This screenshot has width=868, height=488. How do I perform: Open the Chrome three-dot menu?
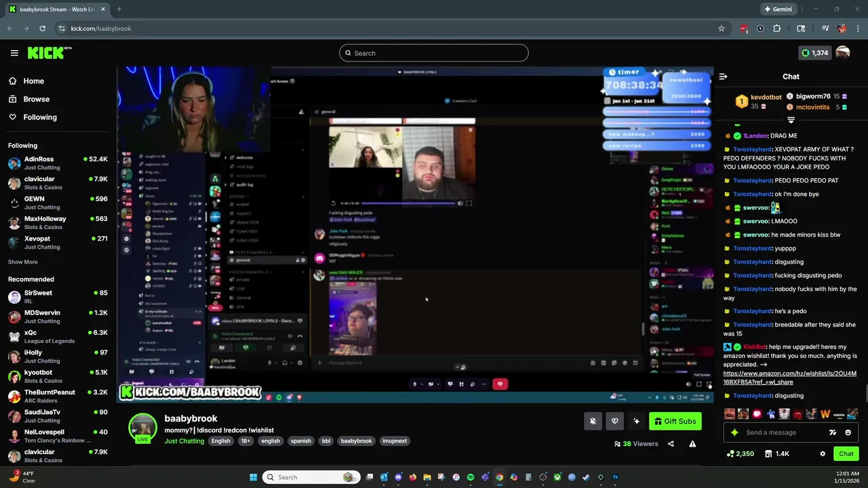tap(859, 28)
